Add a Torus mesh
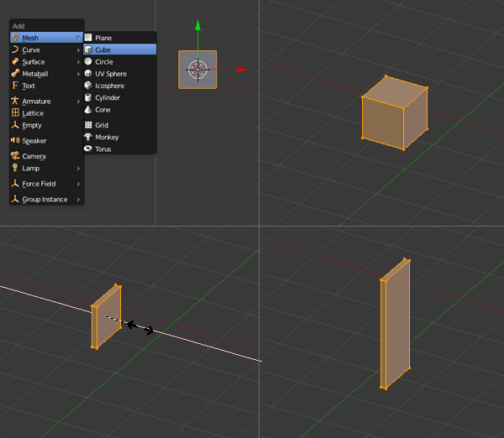 pyautogui.click(x=120, y=149)
